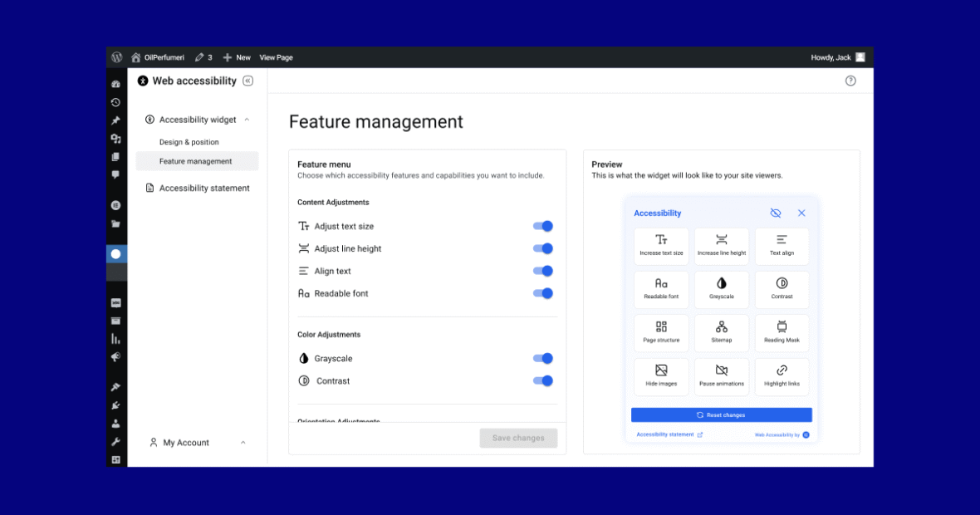The image size is (980, 515).
Task: Click the Text align preview tile
Action: (782, 246)
